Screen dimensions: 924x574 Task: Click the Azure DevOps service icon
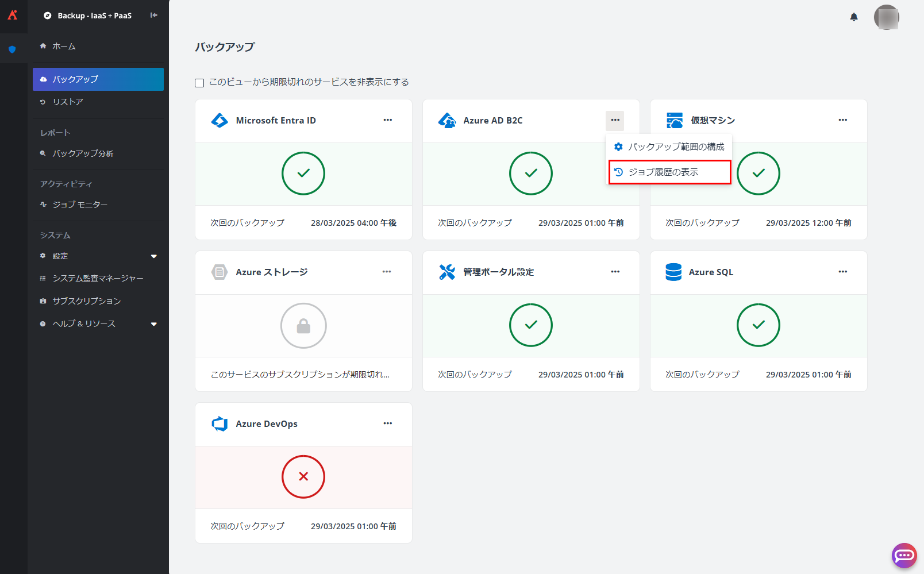[x=220, y=424]
